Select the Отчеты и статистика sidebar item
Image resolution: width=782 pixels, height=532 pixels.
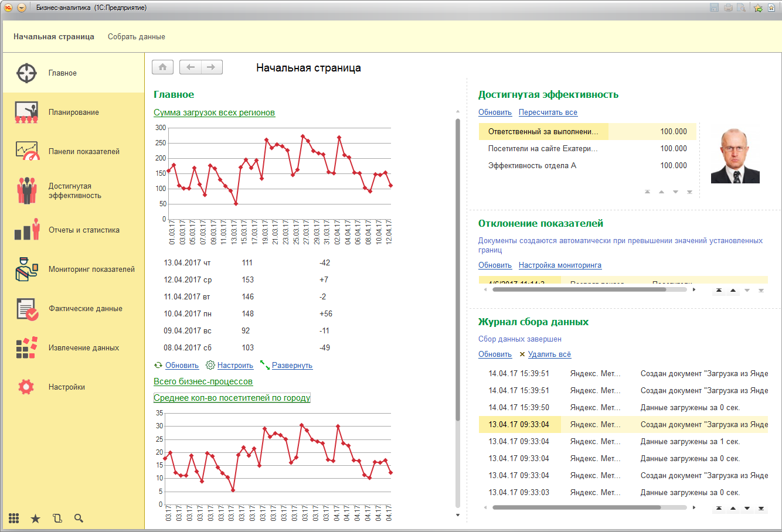(74, 230)
